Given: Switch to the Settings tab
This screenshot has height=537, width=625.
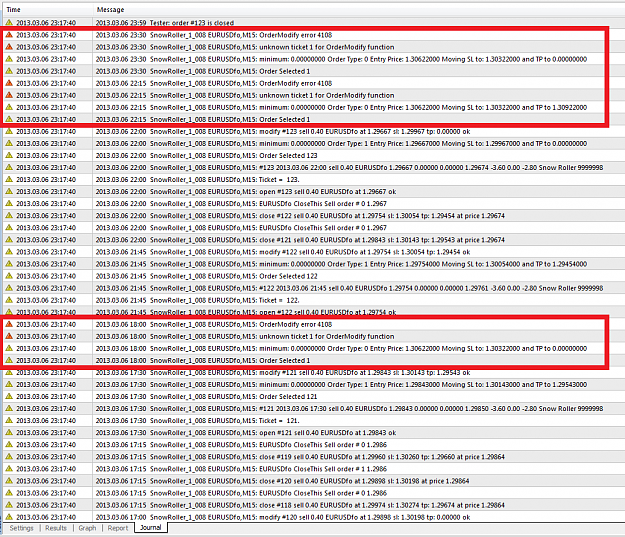Looking at the screenshot, I should [22, 528].
